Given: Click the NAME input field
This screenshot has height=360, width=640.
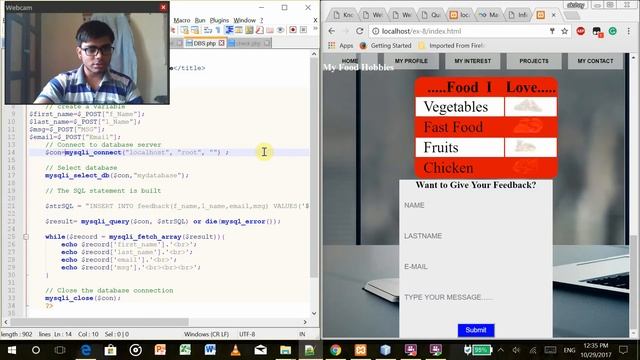Looking at the screenshot, I should point(476,205).
